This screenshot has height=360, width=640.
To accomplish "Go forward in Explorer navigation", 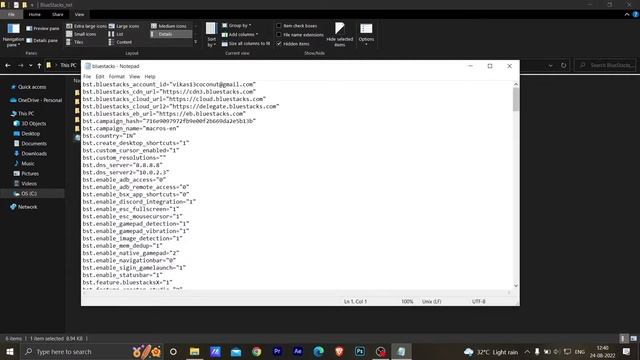I will pyautogui.click(x=20, y=65).
